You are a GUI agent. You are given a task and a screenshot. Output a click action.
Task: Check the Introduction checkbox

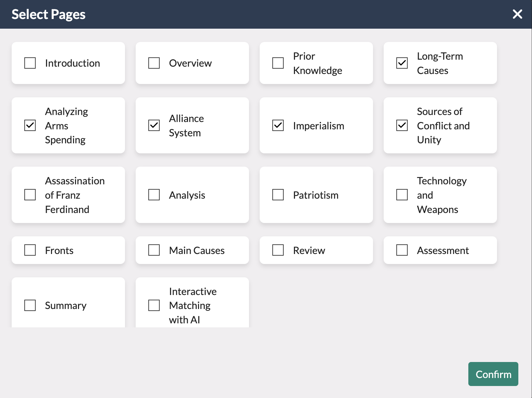click(30, 63)
